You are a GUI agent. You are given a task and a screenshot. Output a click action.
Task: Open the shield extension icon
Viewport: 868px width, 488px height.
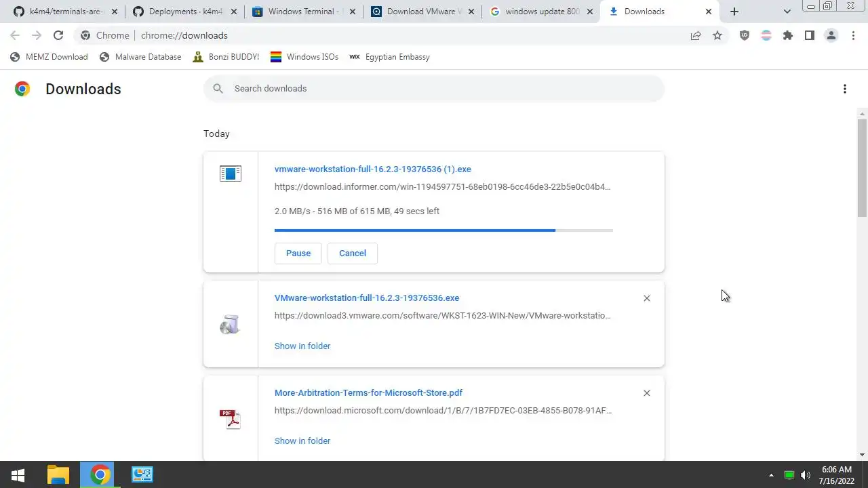point(745,35)
